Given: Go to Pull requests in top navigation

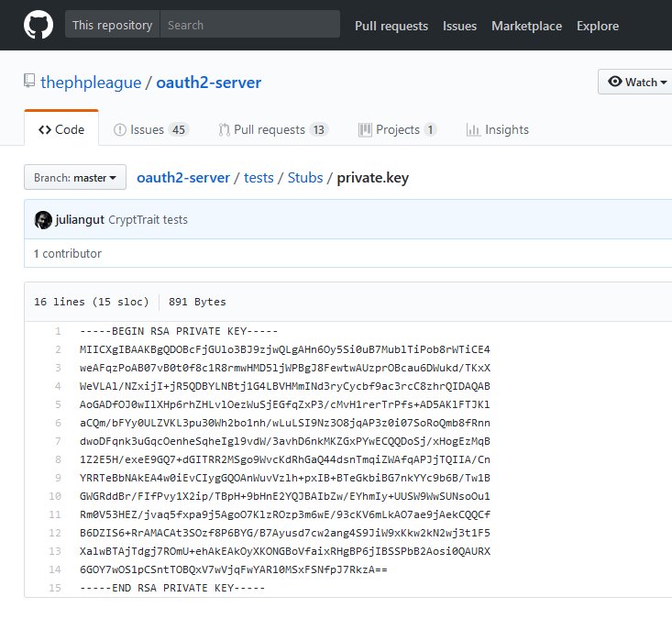Looking at the screenshot, I should click(x=391, y=26).
